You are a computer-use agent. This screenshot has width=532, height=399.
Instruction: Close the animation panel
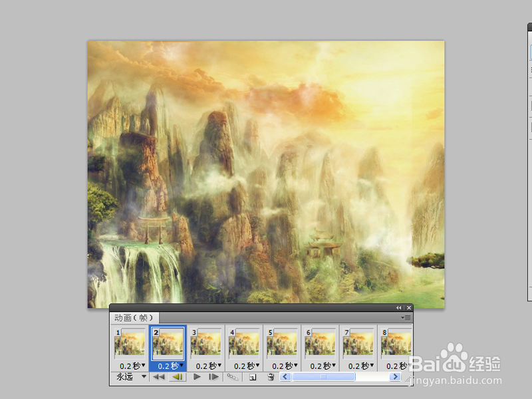point(409,308)
